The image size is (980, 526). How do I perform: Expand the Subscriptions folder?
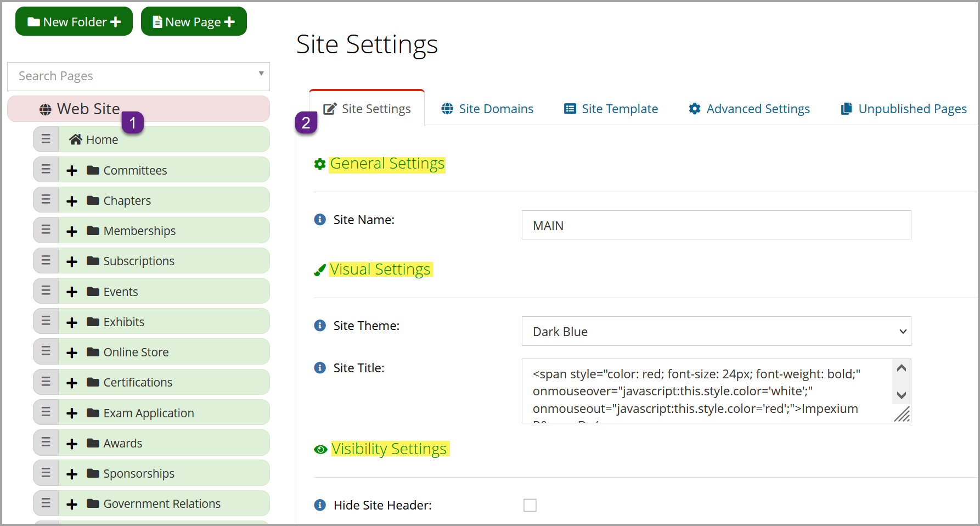(72, 261)
